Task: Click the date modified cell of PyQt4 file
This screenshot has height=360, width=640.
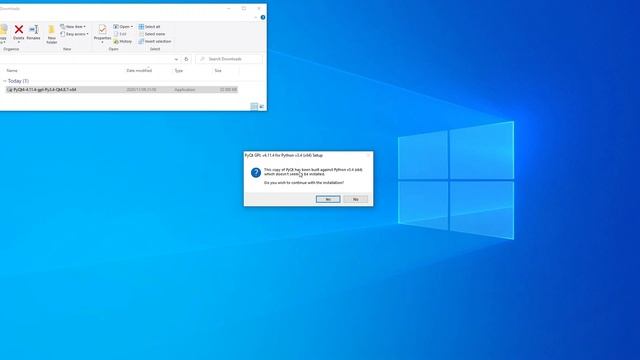Action: (141, 90)
